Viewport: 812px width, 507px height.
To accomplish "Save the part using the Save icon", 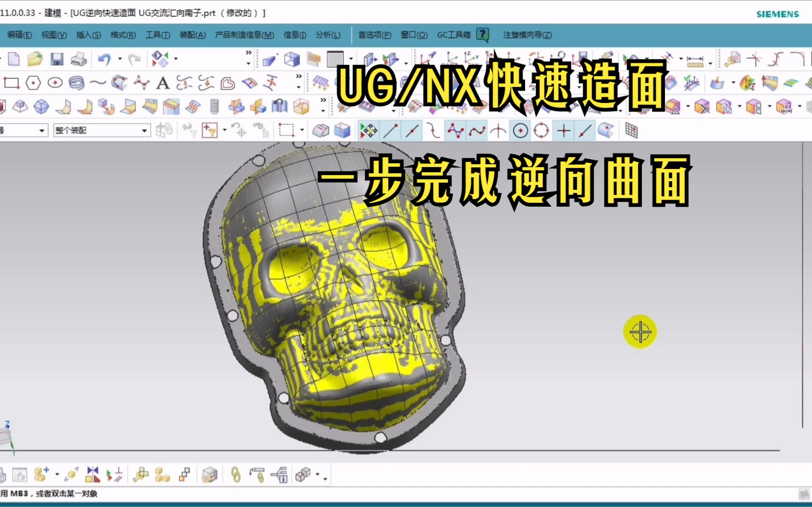I will point(57,59).
